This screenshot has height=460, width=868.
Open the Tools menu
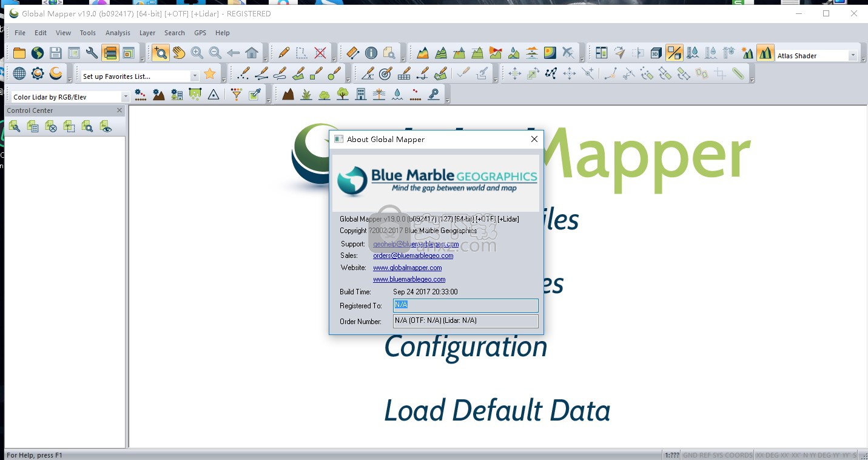pos(88,33)
